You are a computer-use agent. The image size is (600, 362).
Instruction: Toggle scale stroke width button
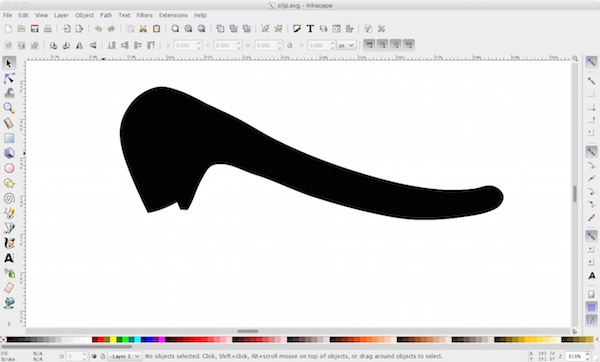pyautogui.click(x=369, y=45)
